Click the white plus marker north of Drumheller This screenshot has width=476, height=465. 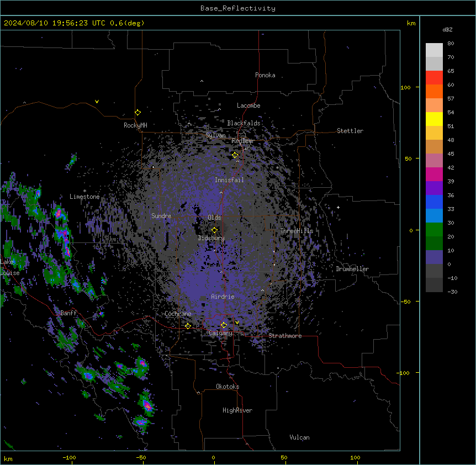(x=338, y=207)
